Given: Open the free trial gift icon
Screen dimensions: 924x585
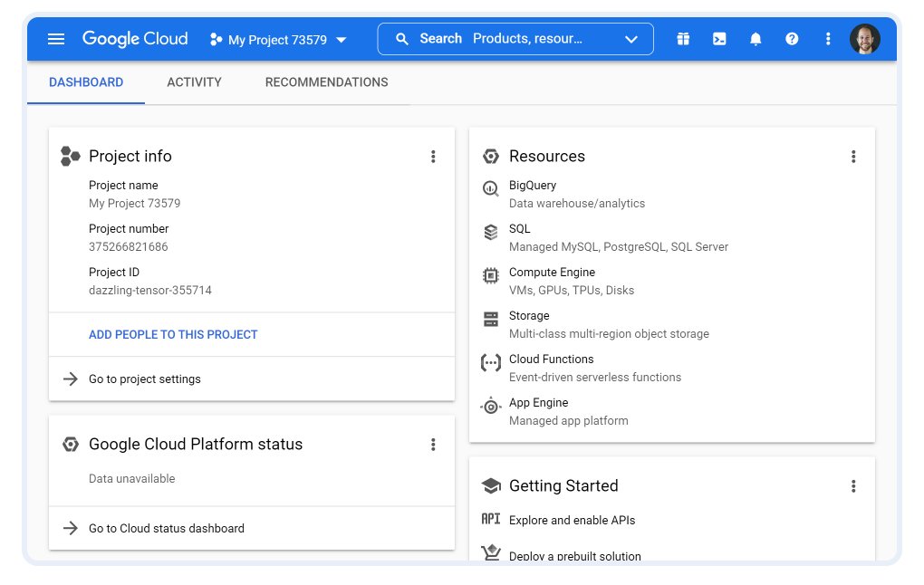Looking at the screenshot, I should click(683, 39).
